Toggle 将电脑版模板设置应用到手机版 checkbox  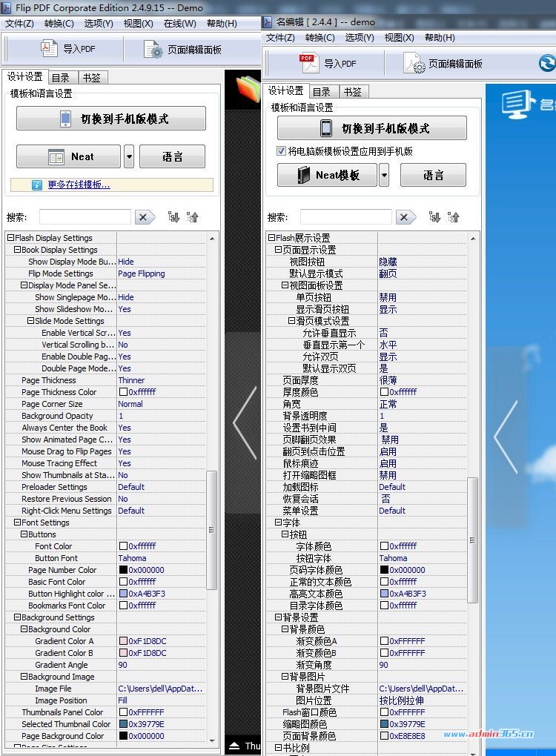281,151
